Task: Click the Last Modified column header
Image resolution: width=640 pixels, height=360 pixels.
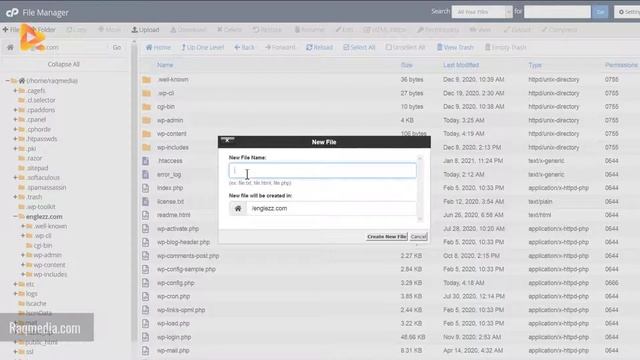Action: coord(461,65)
